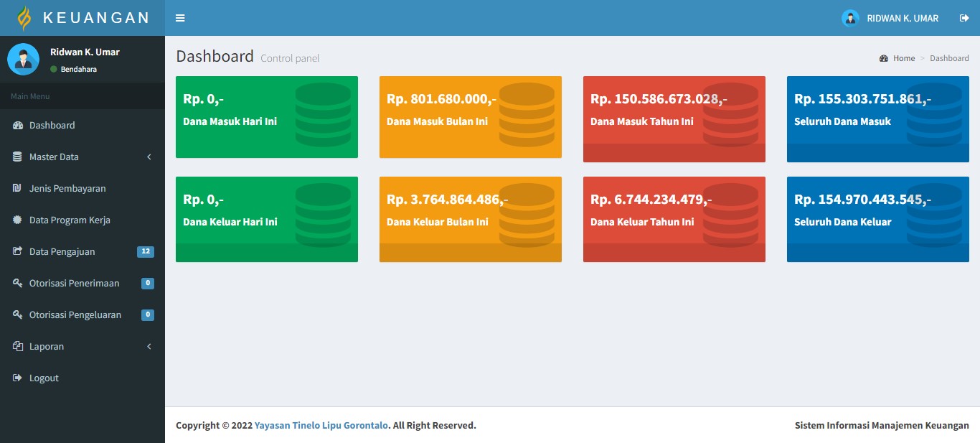Image resolution: width=980 pixels, height=443 pixels.
Task: Open the Data Pengajuan menu item
Action: click(62, 252)
